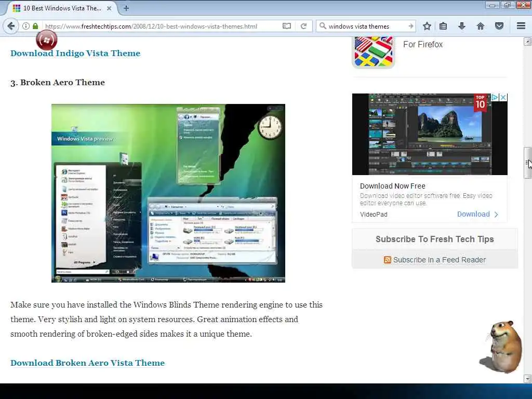Screen dimensions: 532x399
Task: Open Download Indigo Vista Theme link
Action: (75, 54)
